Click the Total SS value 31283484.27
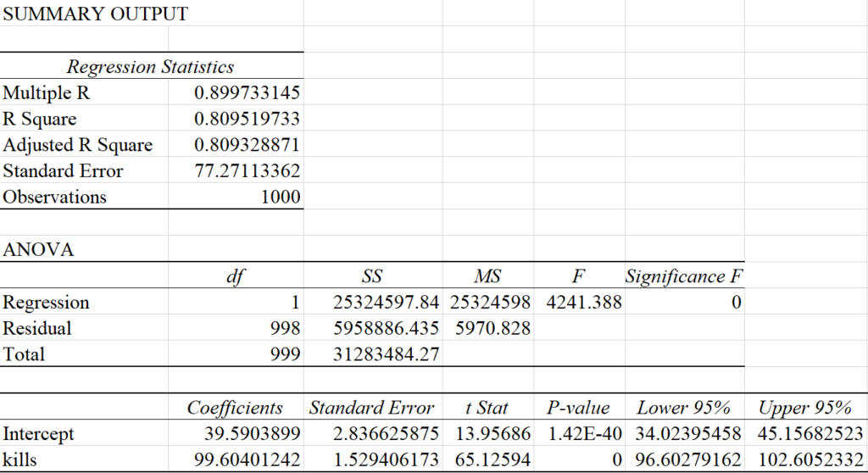Viewport: 868px width, 473px height. pos(385,355)
